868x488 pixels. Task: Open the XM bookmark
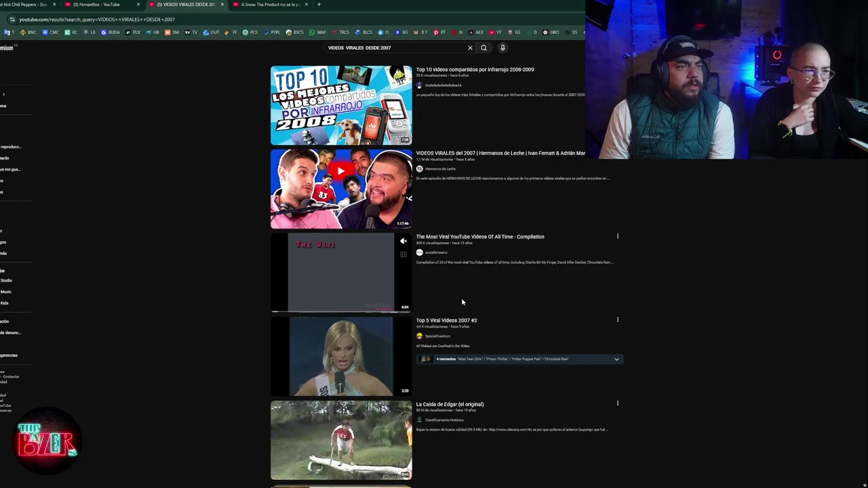tap(172, 32)
